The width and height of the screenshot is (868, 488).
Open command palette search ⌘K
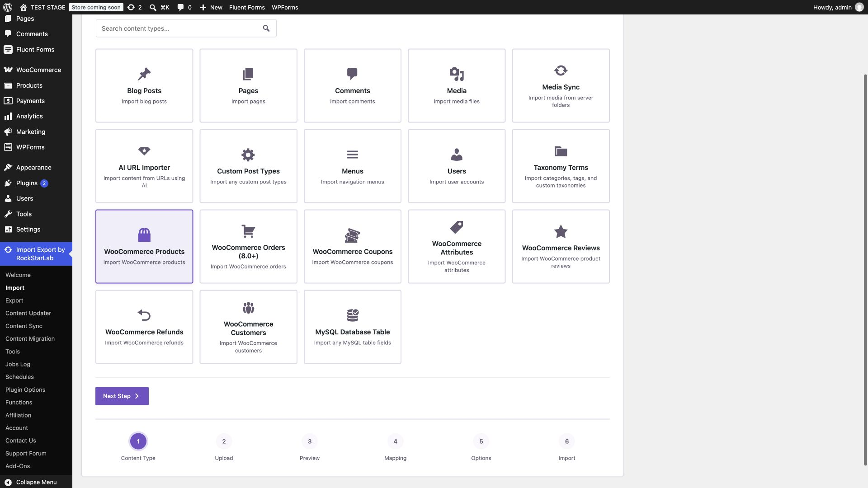pos(159,7)
